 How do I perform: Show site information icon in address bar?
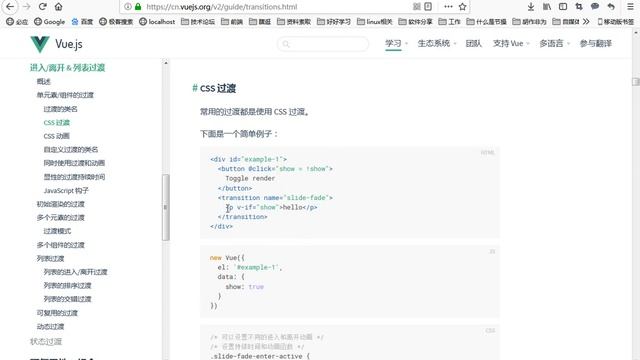128,7
